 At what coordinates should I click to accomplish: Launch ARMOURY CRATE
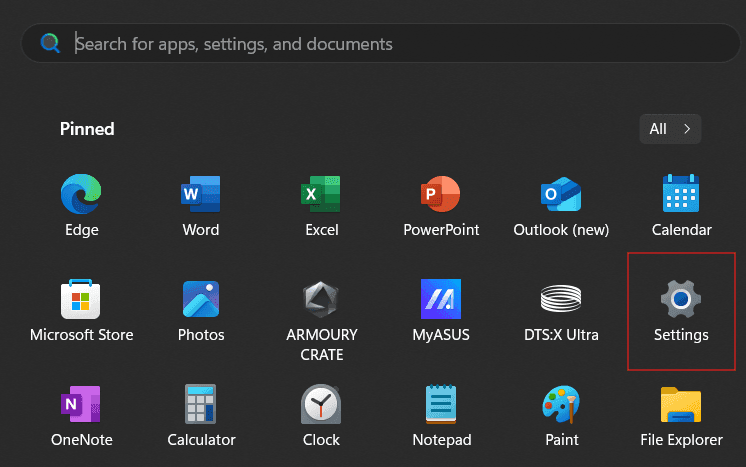tap(321, 321)
